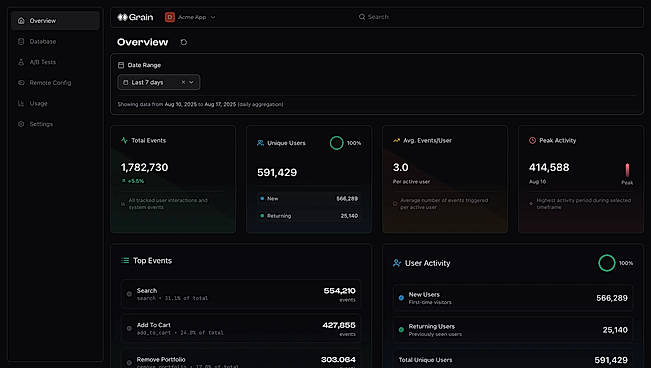Click the Usage chart icon
651x368 pixels.
point(21,103)
